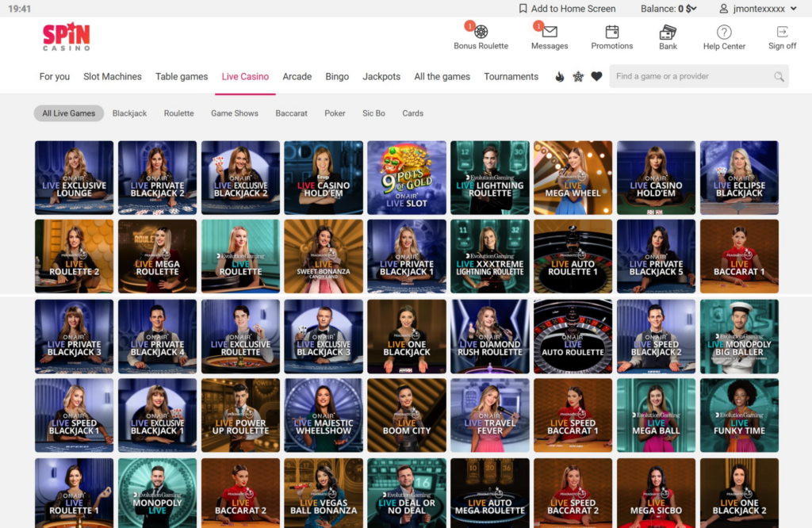Image resolution: width=812 pixels, height=528 pixels.
Task: Open Live XXXtreme Lightning Roulette
Action: [x=490, y=256]
